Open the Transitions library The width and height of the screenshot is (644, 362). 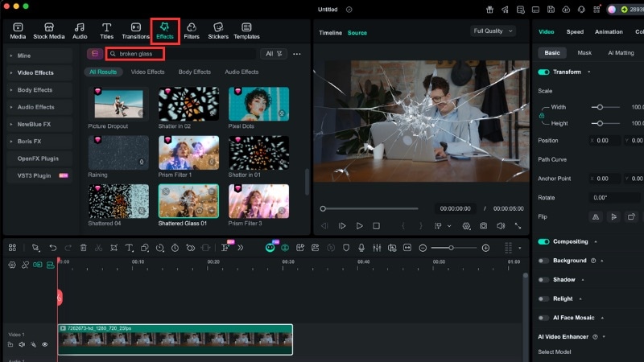click(135, 31)
